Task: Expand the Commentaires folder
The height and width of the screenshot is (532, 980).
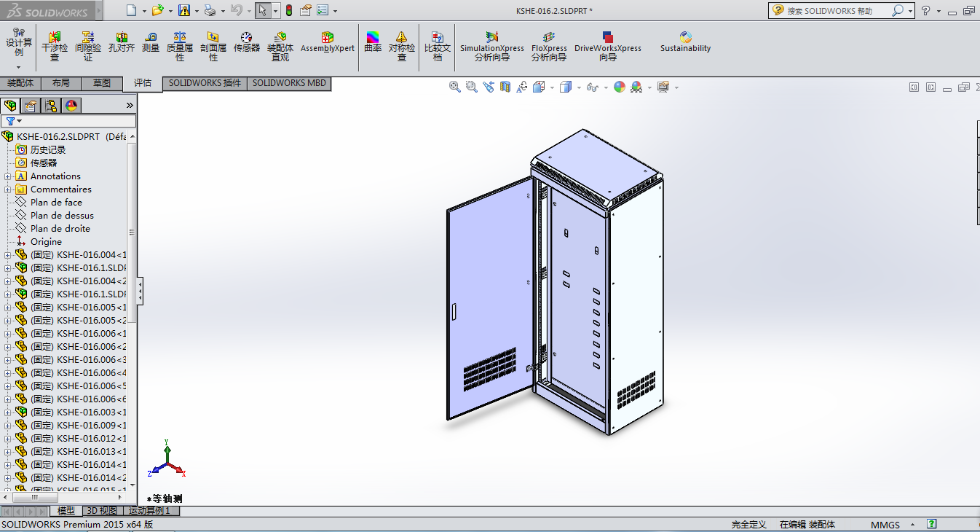Action: tap(7, 189)
